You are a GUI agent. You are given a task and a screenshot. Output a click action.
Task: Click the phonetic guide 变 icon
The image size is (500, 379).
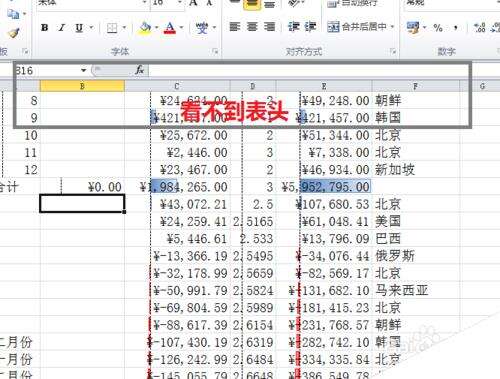tap(202, 28)
